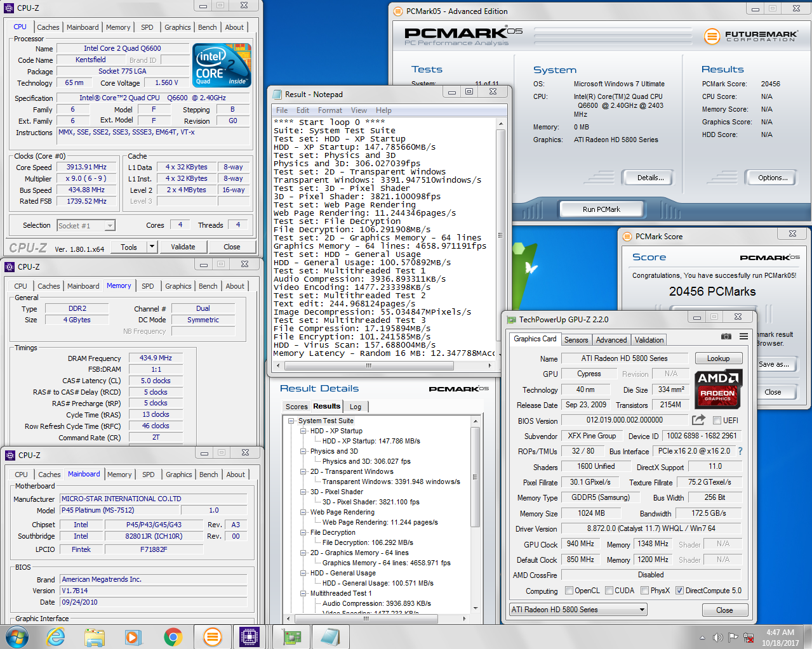Launch Internet Explorer from taskbar

click(56, 636)
